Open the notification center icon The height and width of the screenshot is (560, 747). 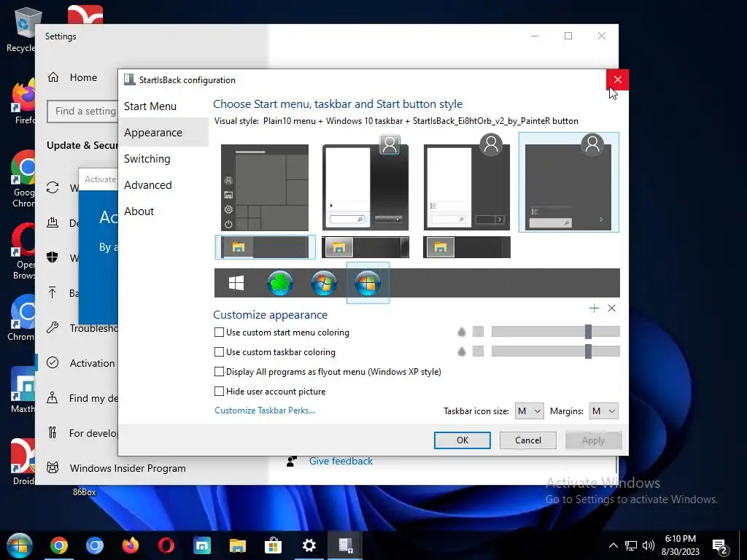pyautogui.click(x=720, y=547)
